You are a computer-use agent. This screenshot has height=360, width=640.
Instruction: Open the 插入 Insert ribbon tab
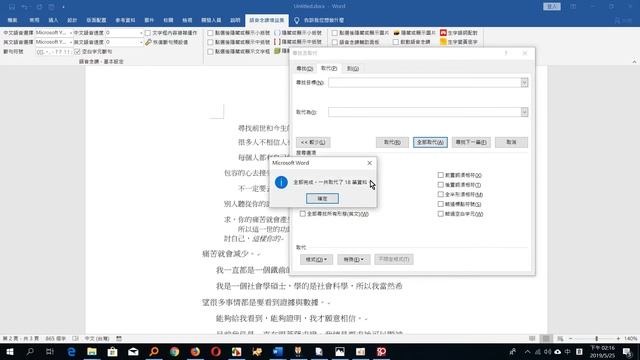(53, 20)
